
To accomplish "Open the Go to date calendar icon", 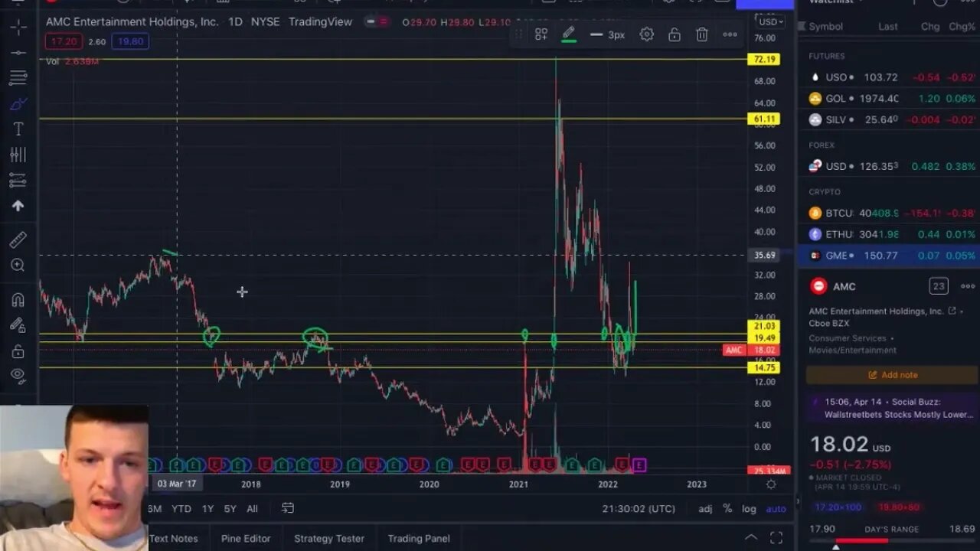I will tap(288, 508).
